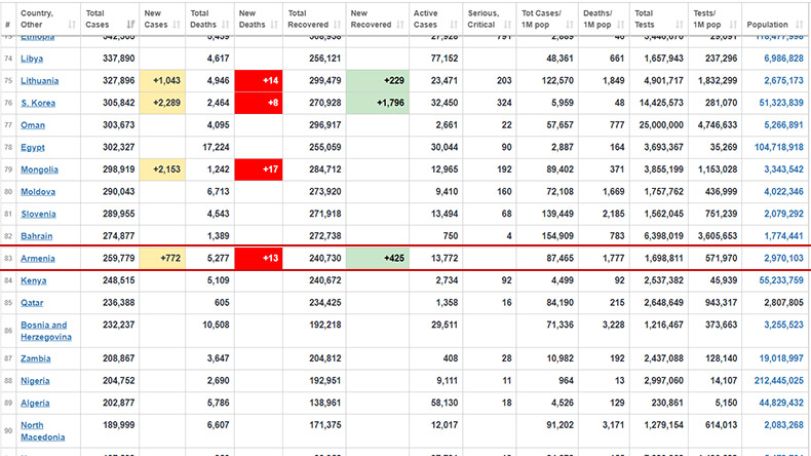Click North Macedonia population link 2,083,268

pos(784,425)
